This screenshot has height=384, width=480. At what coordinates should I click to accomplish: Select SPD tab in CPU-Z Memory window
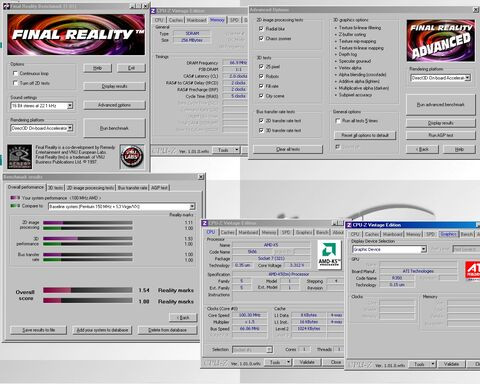coord(235,20)
